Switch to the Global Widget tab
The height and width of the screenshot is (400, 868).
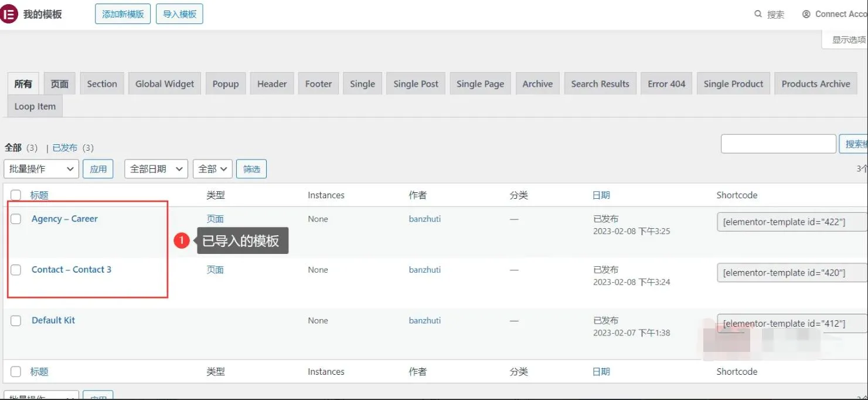(165, 84)
